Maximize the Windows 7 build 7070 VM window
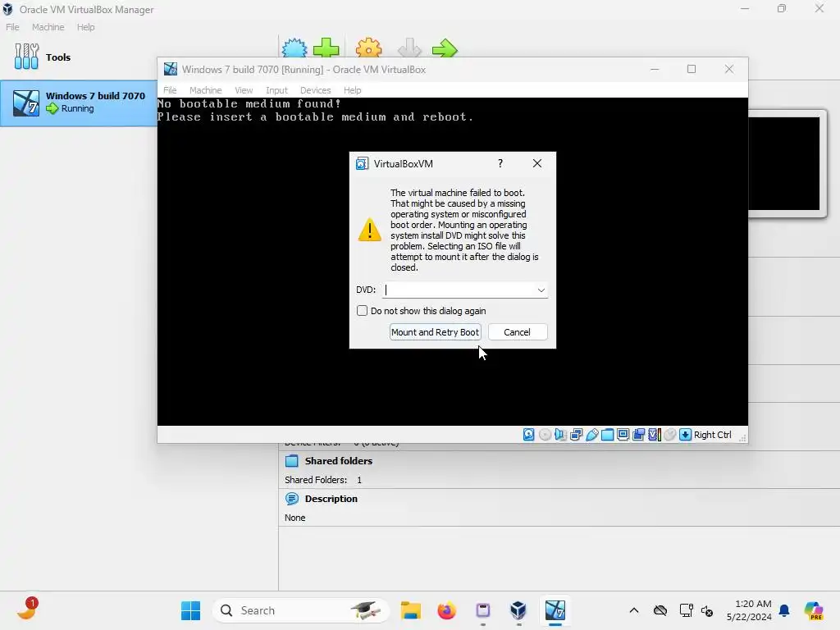The width and height of the screenshot is (840, 630). point(692,69)
